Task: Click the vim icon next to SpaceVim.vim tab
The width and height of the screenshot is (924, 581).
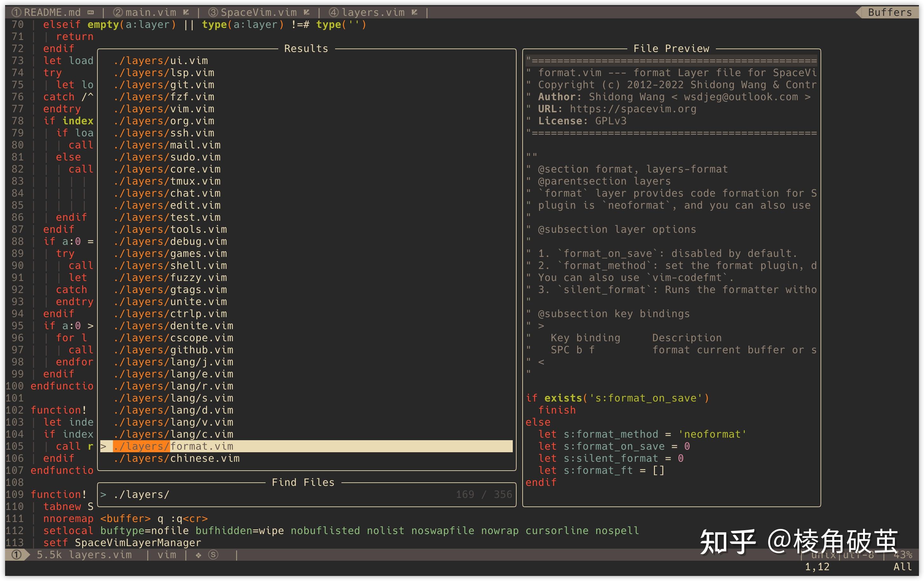Action: (x=307, y=13)
